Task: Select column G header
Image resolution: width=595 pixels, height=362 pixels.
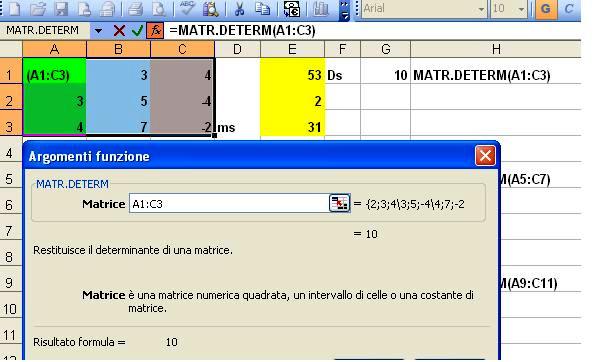Action: (386, 49)
